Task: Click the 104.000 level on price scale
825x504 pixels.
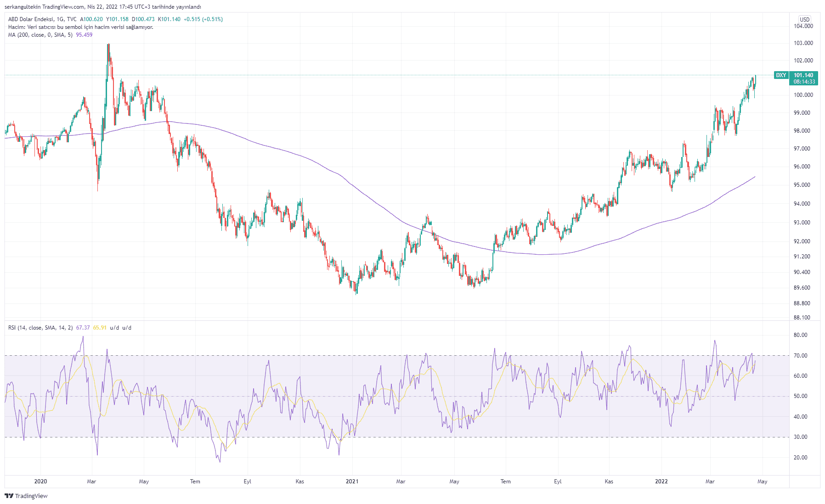Action: click(803, 26)
